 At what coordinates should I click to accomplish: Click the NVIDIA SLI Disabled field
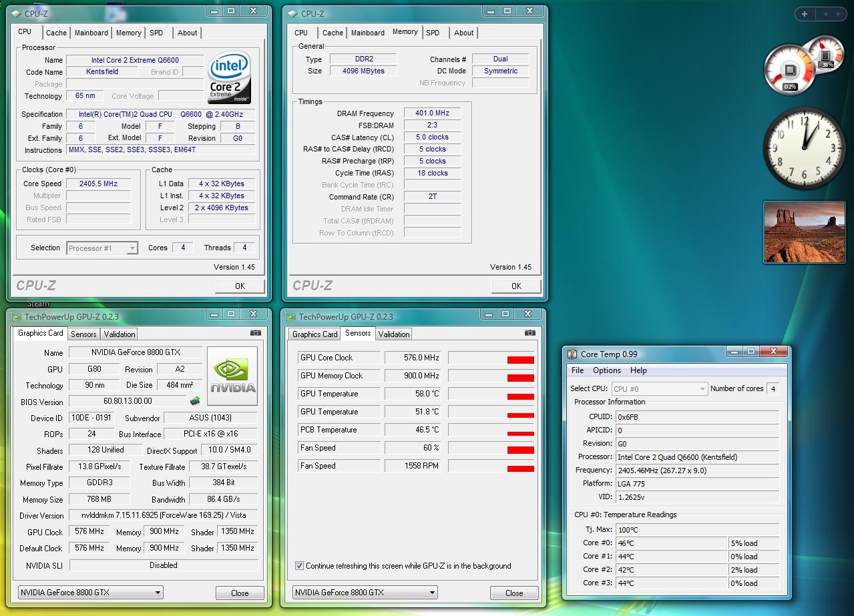tap(164, 565)
